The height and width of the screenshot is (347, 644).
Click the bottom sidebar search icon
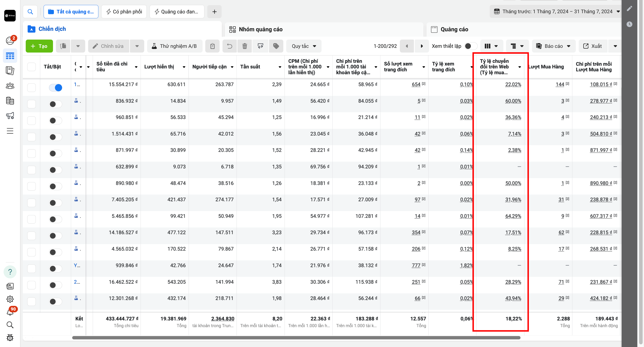10,325
